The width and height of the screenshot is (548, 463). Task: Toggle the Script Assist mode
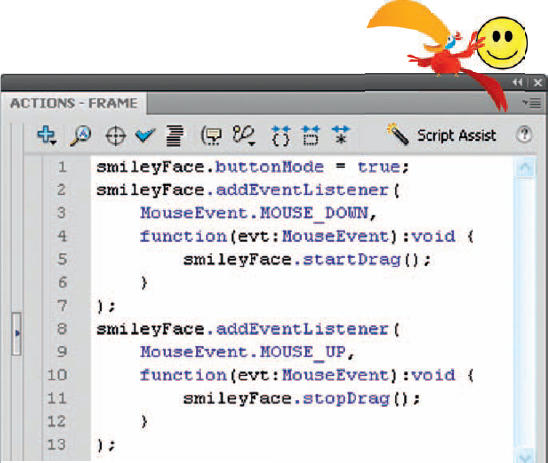[441, 135]
